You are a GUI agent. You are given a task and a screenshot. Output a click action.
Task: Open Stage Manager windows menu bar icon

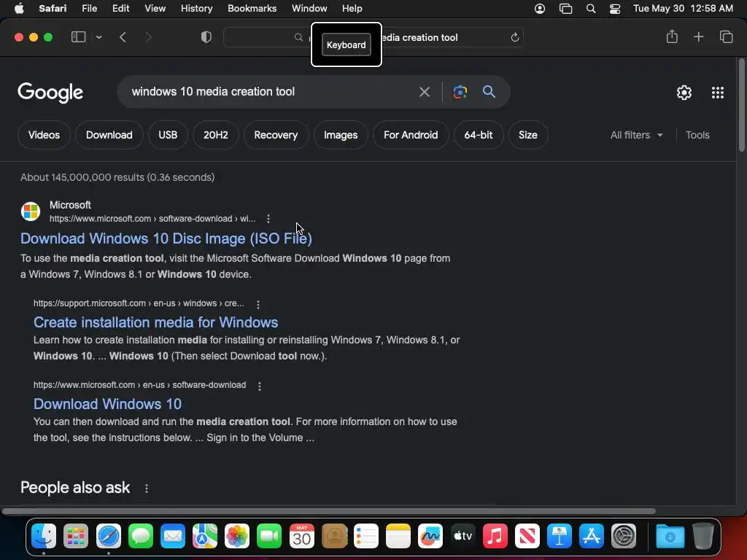click(x=565, y=9)
